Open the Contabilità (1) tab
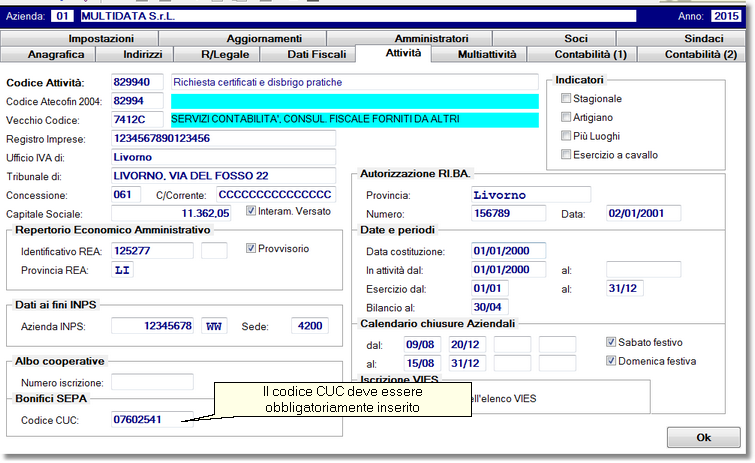Viewport: 755px width, 463px height. point(582,54)
